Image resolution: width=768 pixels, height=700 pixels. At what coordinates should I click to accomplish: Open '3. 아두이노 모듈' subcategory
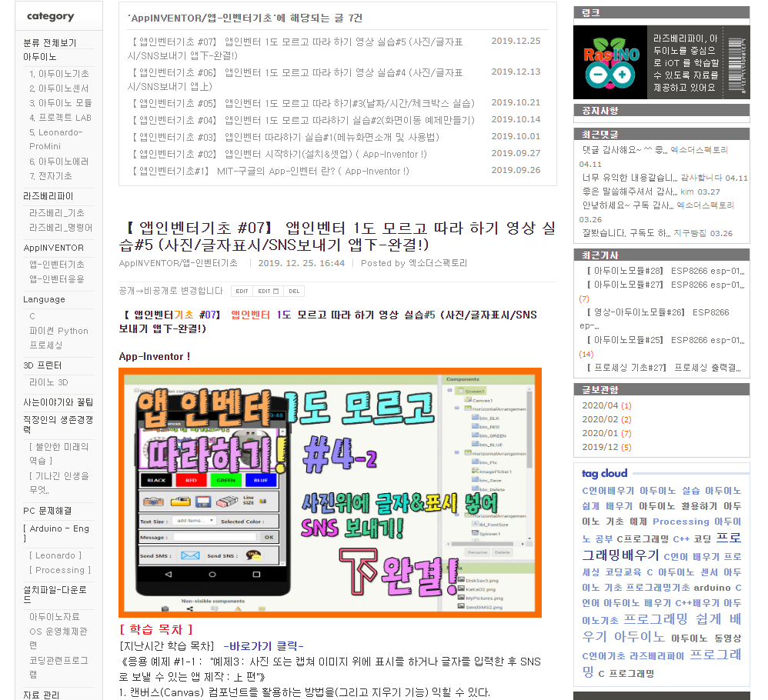pos(61,103)
